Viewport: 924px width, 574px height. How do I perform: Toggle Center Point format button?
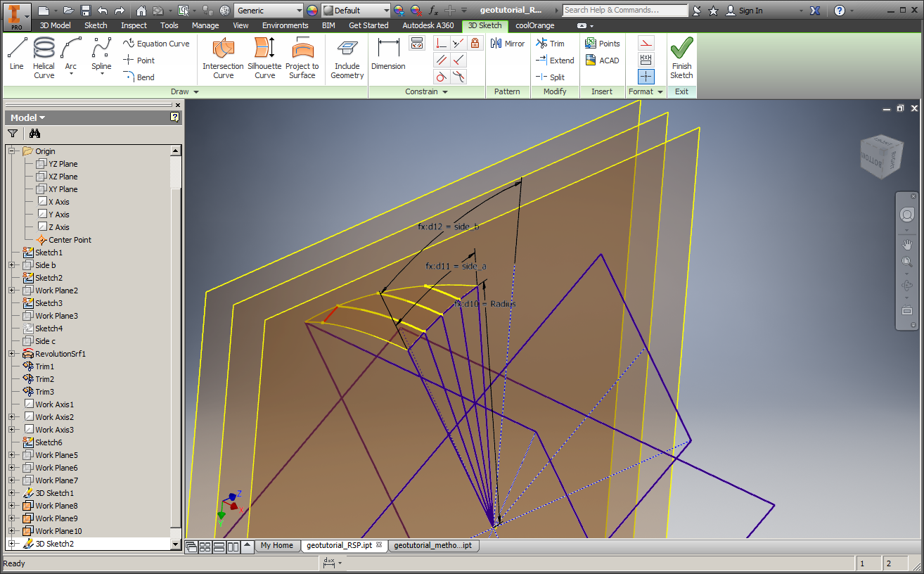[x=646, y=77]
